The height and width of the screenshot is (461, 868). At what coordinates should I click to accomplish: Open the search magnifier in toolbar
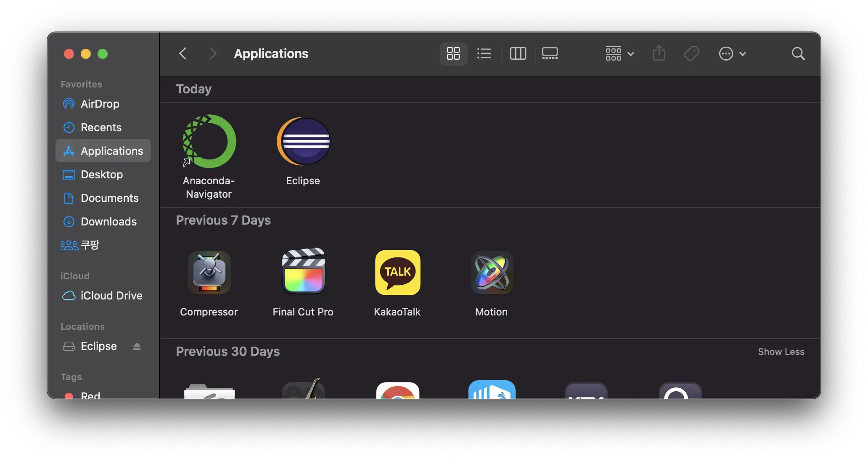[798, 53]
